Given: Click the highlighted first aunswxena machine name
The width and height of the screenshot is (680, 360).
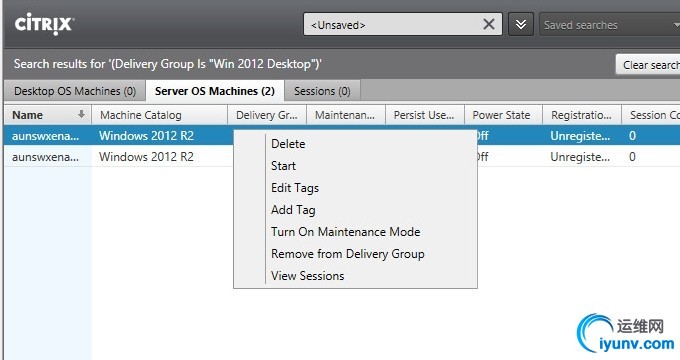Looking at the screenshot, I should click(x=46, y=136).
